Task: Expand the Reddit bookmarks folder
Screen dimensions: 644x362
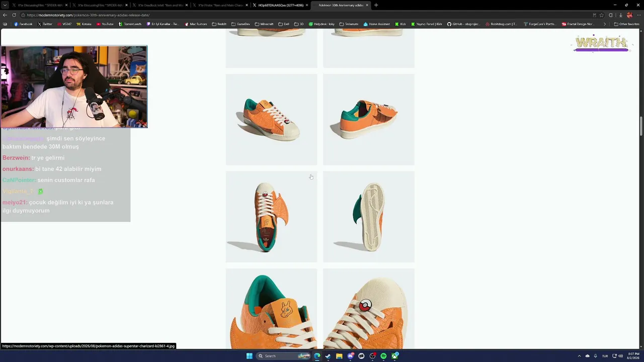Action: (219, 24)
